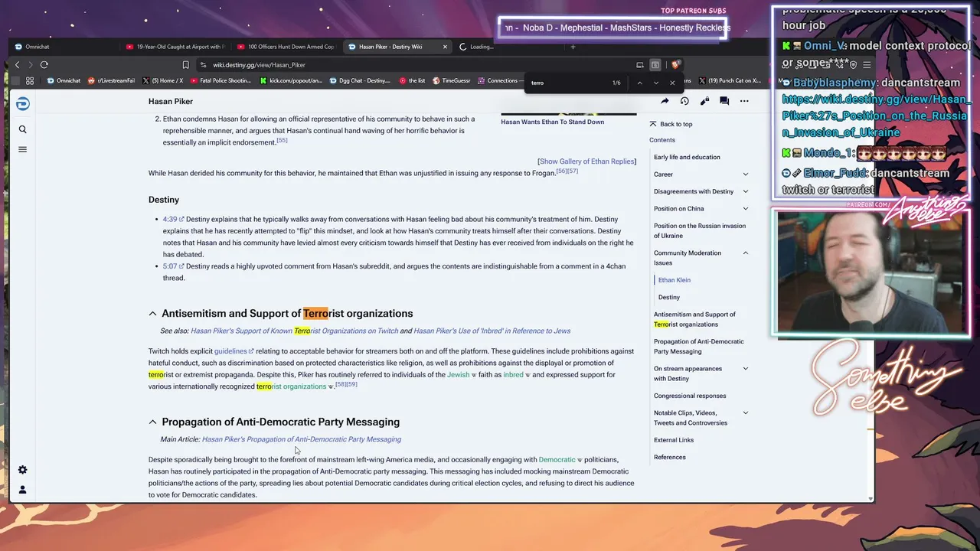The height and width of the screenshot is (551, 980).
Task: Open Hasan Piker's Propagation of Anti-Democratic Party Messaging main article
Action: pos(302,439)
